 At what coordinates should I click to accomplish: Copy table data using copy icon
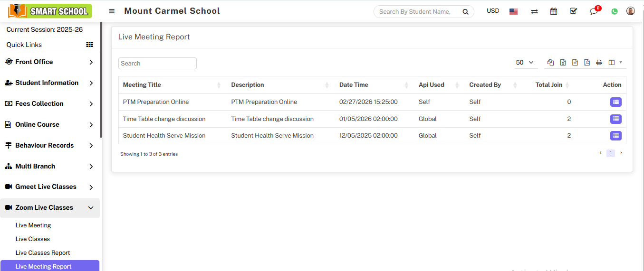click(550, 63)
